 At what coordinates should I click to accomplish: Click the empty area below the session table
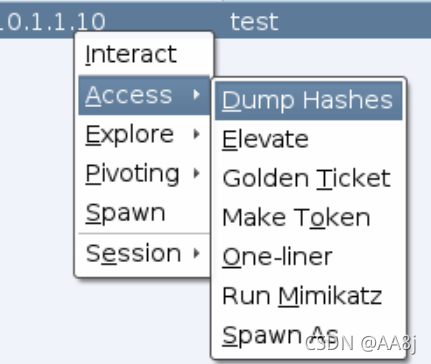37,200
